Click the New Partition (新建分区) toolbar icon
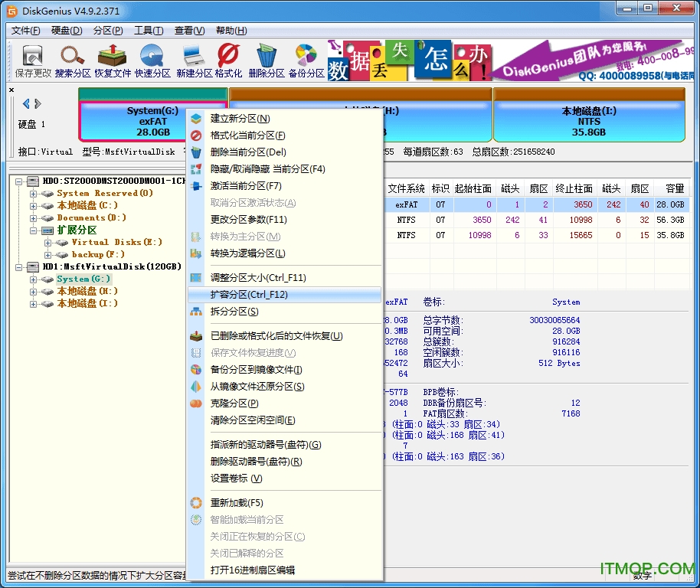The width and height of the screenshot is (700, 588). (194, 56)
